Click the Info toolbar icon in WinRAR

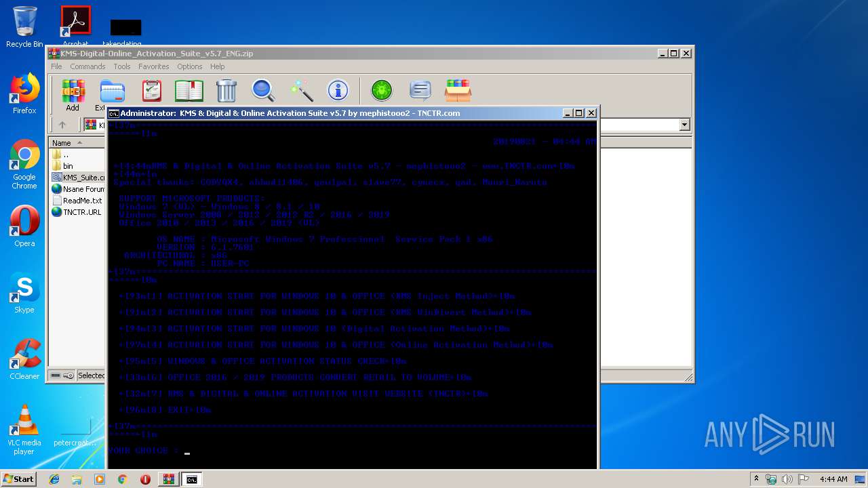pyautogui.click(x=338, y=90)
